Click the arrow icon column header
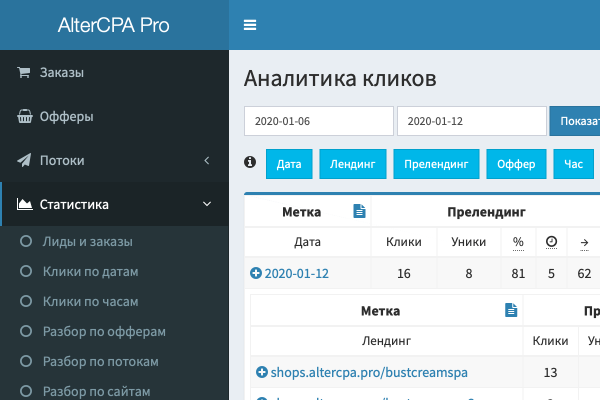Image resolution: width=600 pixels, height=400 pixels. pos(584,242)
